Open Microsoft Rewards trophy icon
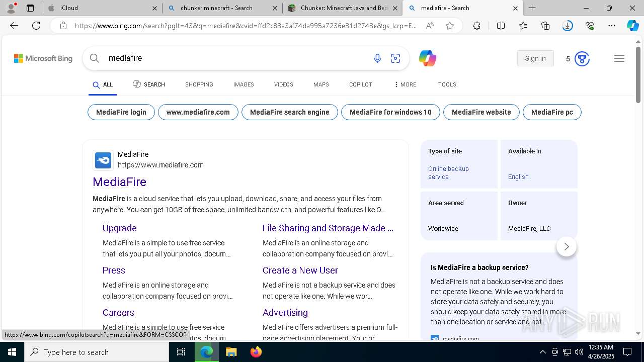Viewport: 644px width, 362px height. point(582,59)
